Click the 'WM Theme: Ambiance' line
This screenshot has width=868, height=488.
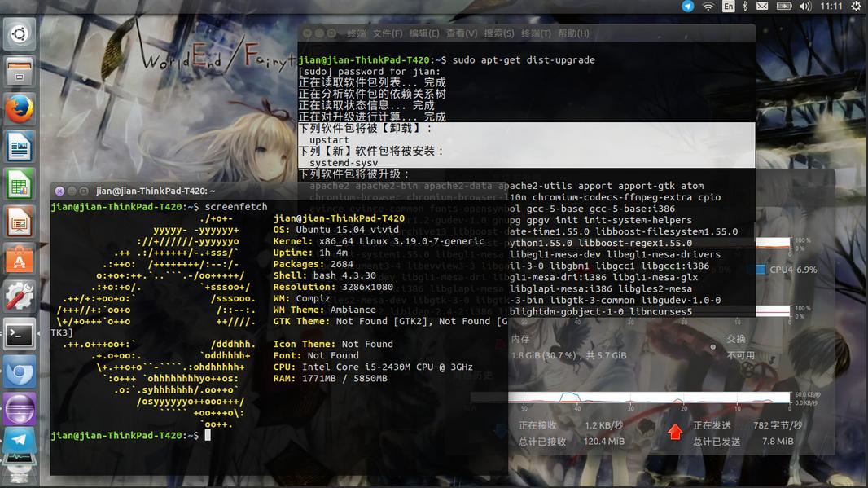coord(324,310)
